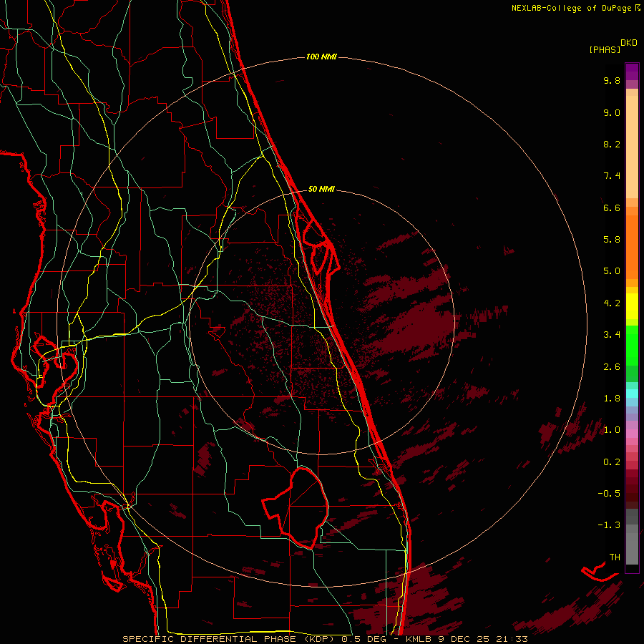
Task: Click the purple top segment of the color bar
Action: click(632, 72)
